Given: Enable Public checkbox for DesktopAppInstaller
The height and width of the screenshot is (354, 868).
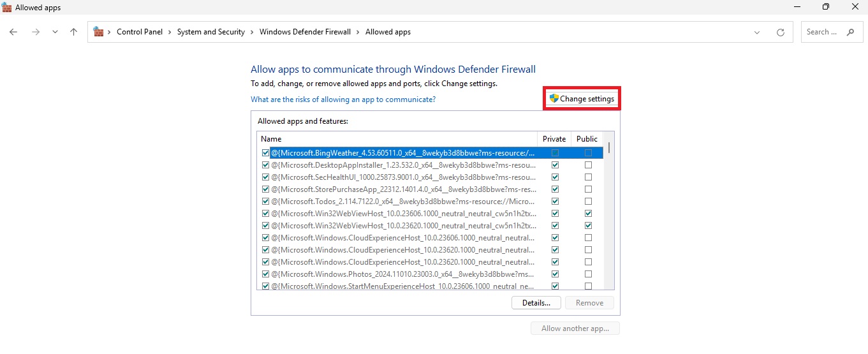Looking at the screenshot, I should click(x=588, y=165).
